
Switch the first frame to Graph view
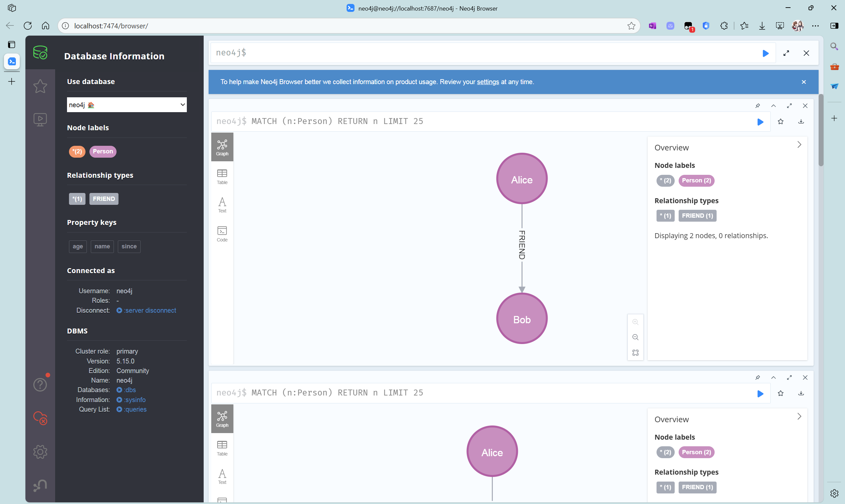[222, 147]
